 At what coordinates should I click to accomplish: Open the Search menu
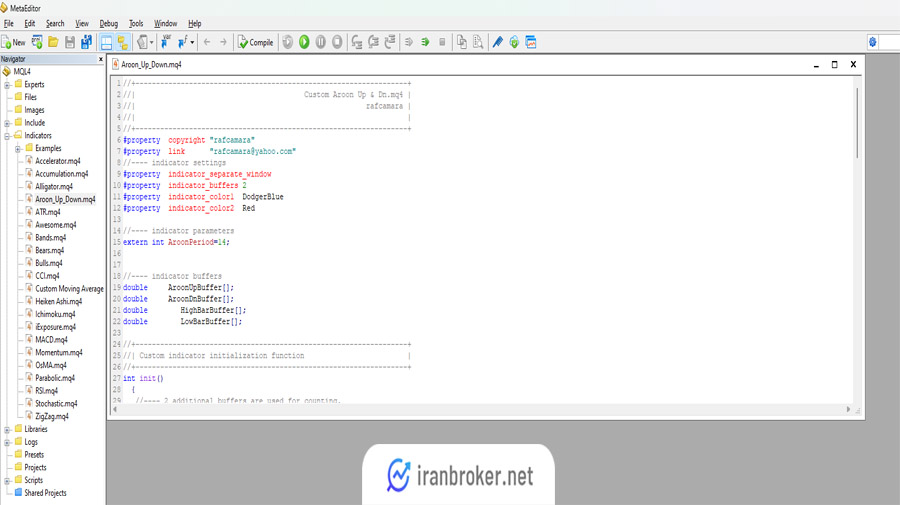(x=55, y=24)
